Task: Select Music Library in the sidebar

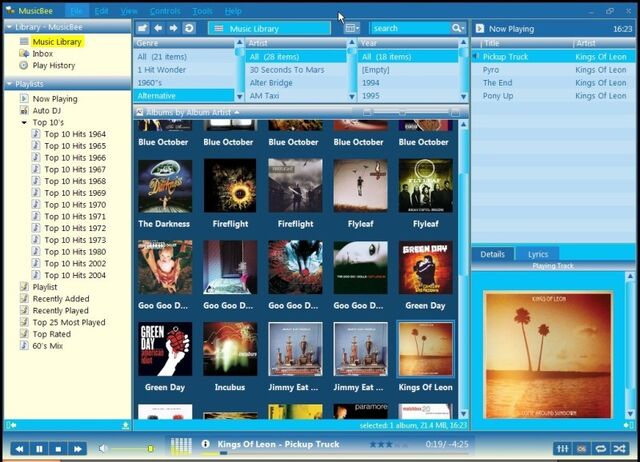Action: click(x=57, y=42)
